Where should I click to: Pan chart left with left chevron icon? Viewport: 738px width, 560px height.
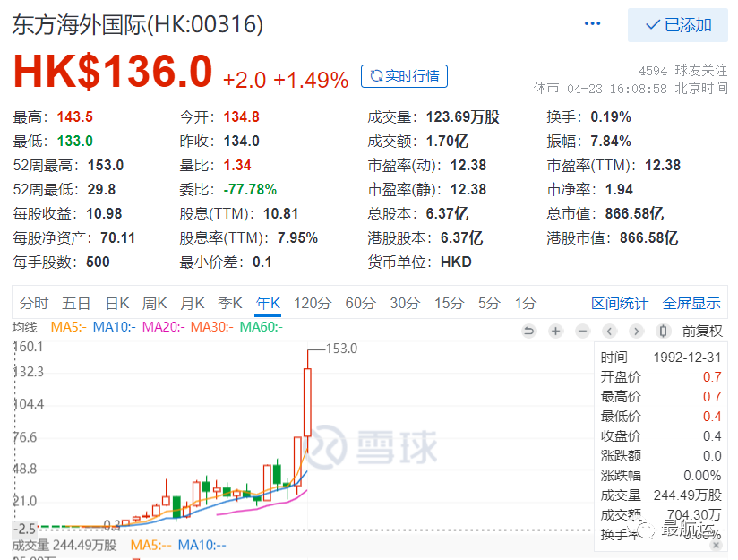(609, 331)
